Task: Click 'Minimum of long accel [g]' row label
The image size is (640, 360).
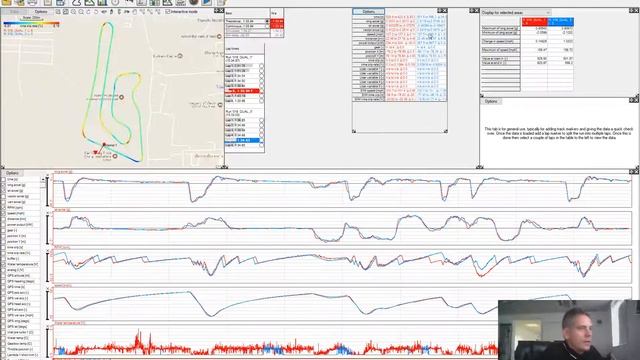Action: pyautogui.click(x=500, y=32)
